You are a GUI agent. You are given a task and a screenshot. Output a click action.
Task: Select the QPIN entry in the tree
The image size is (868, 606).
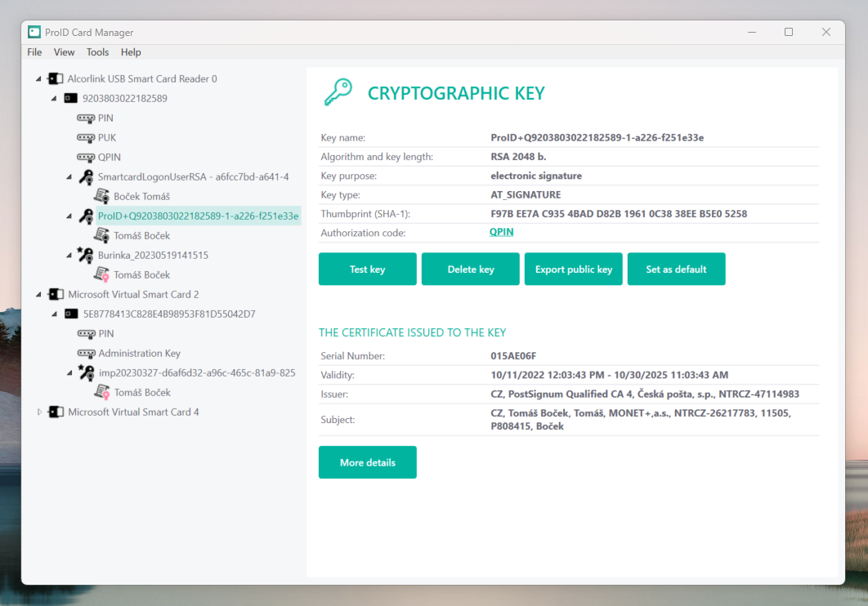click(109, 158)
